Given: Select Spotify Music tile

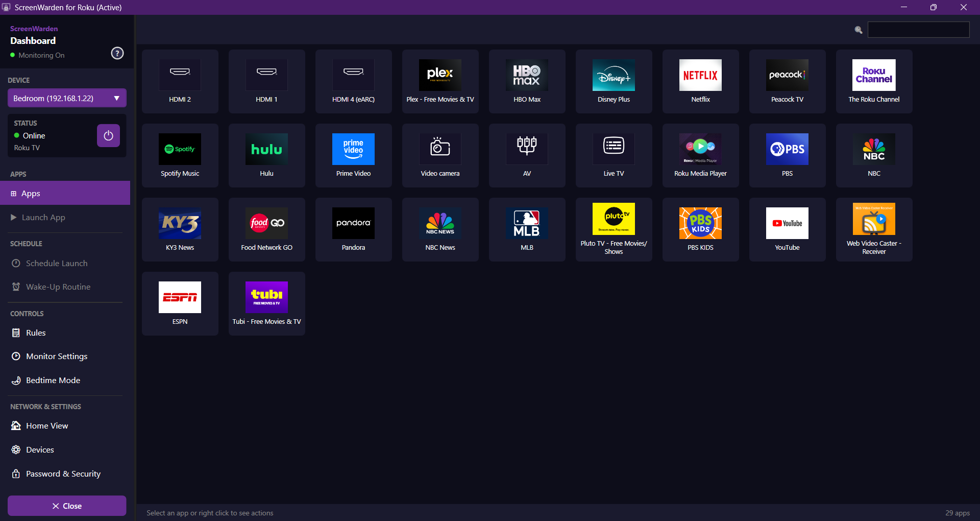Looking at the screenshot, I should click(180, 156).
